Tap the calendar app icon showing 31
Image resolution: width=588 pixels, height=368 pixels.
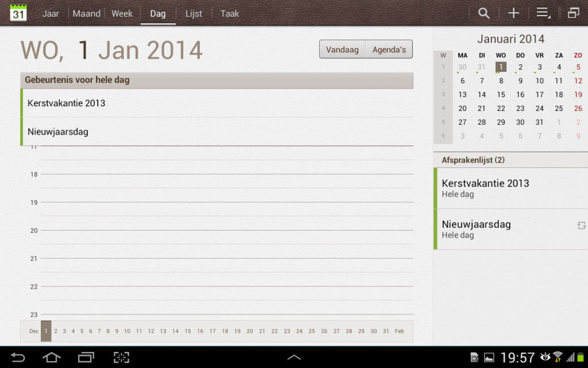click(18, 13)
